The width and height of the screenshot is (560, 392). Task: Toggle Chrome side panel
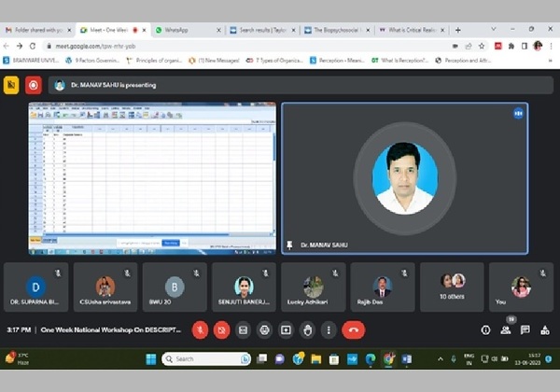click(525, 46)
